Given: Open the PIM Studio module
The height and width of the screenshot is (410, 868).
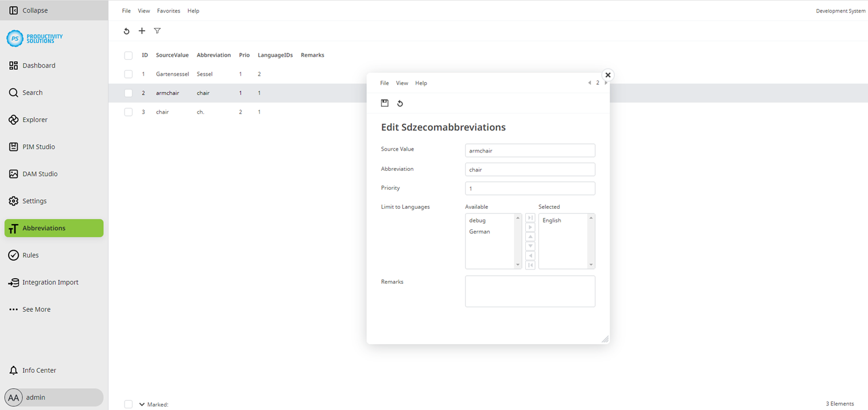Looking at the screenshot, I should [x=38, y=146].
